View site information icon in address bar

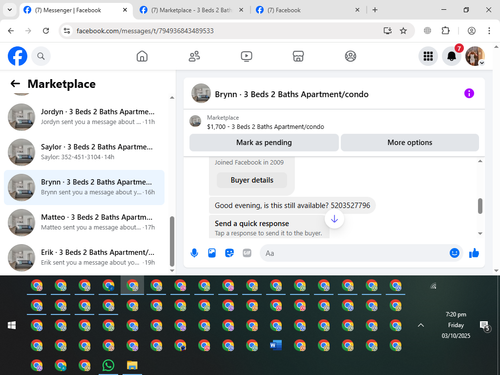[67, 31]
